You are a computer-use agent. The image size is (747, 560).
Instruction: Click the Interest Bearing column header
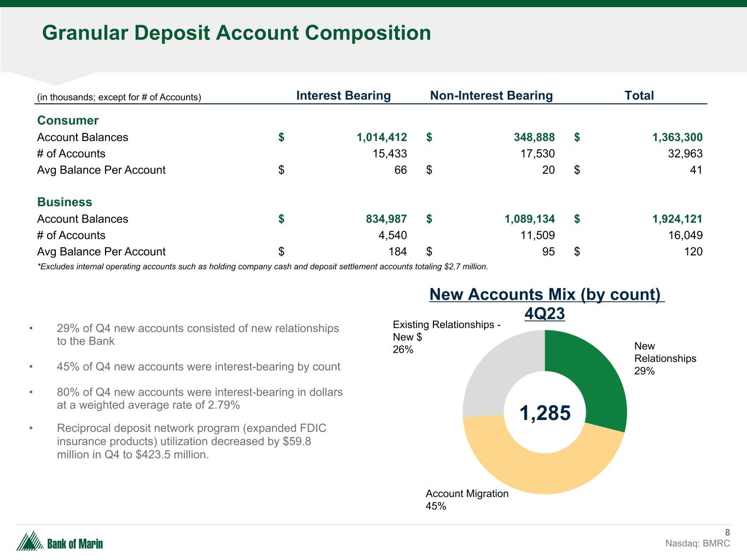point(343,96)
